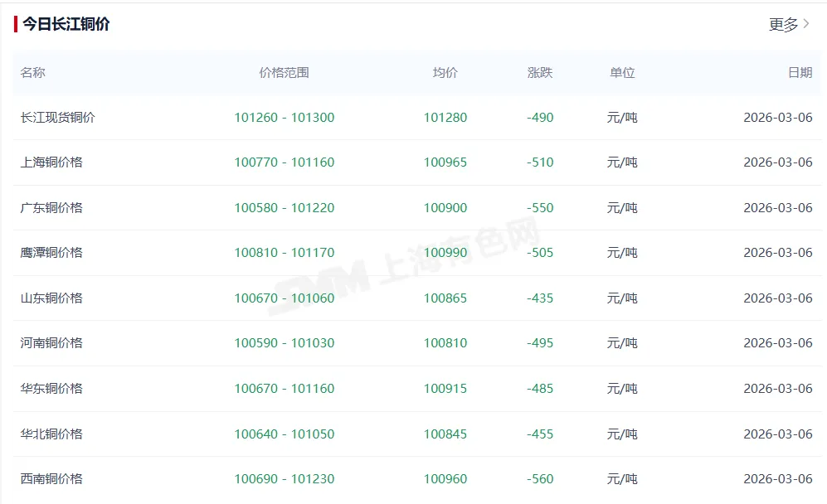Click average price 100845
This screenshot has width=827, height=504.
click(445, 434)
